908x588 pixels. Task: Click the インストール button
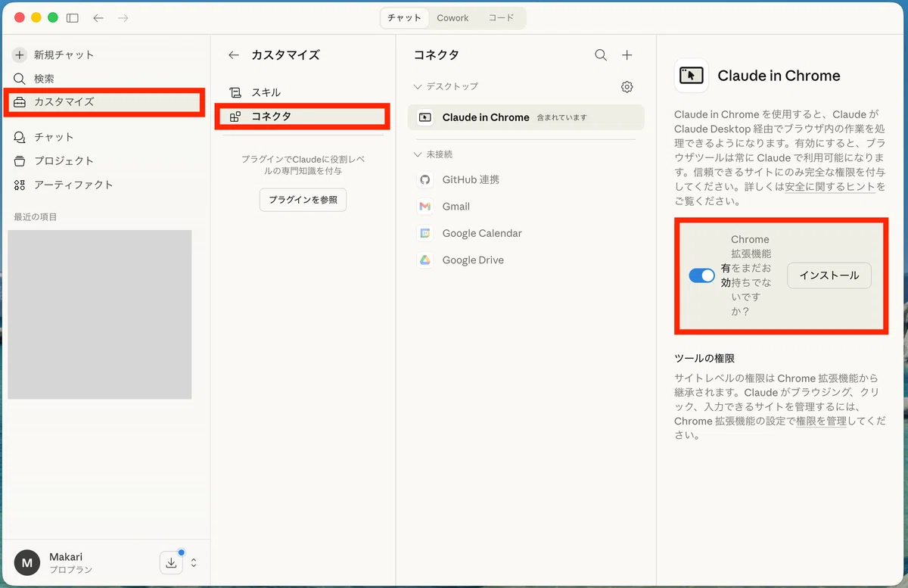tap(829, 275)
